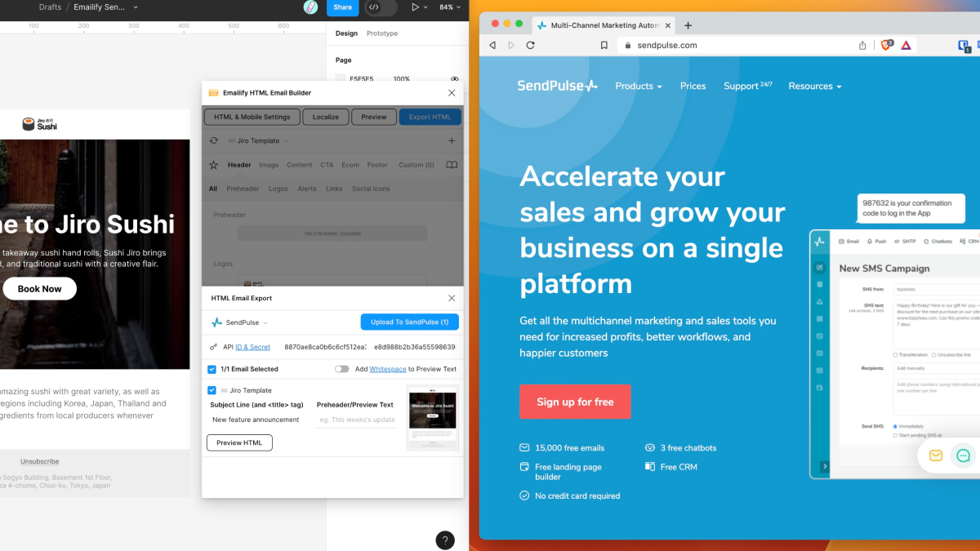Click the Emailify envelope logo icon
This screenshot has width=980, height=551.
(x=214, y=93)
